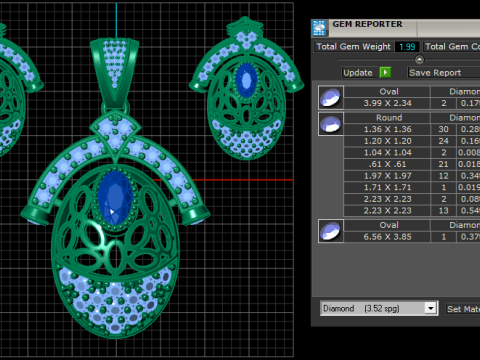Click the first Oval shape header cell
The width and height of the screenshot is (480, 360).
[x=387, y=92]
